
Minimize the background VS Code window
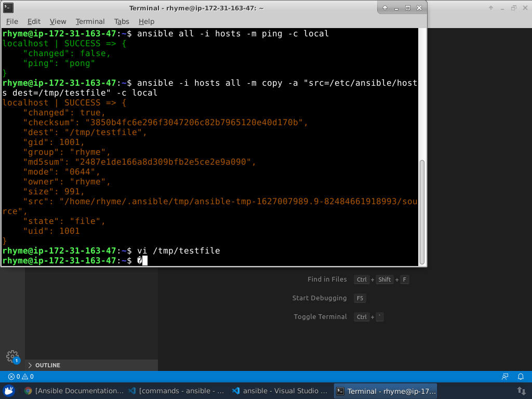502,8
